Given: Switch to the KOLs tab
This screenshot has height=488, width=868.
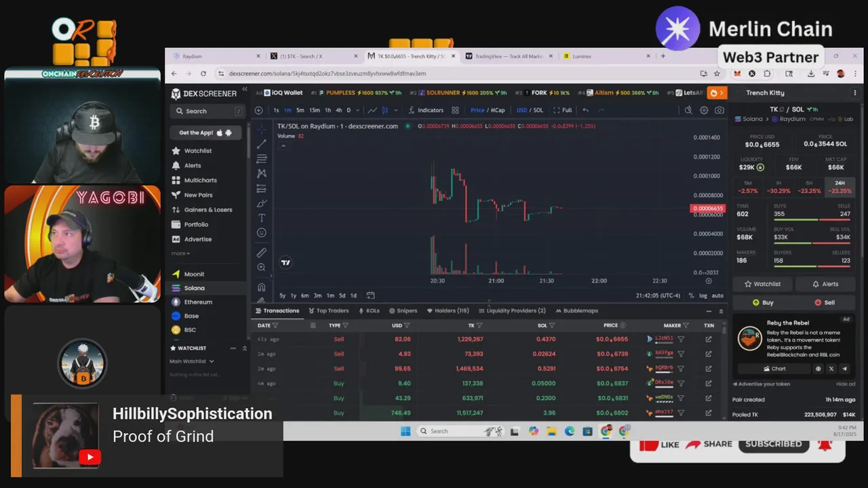Looking at the screenshot, I should (x=369, y=311).
